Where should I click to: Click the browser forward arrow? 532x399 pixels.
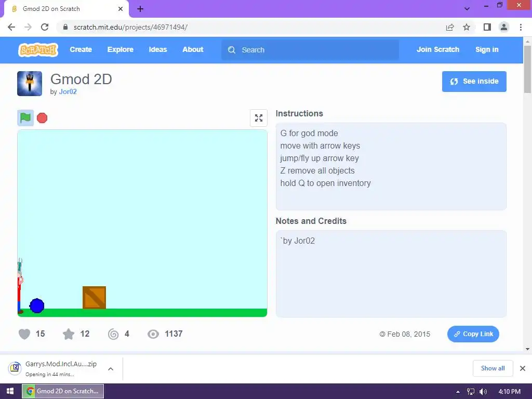pyautogui.click(x=28, y=27)
